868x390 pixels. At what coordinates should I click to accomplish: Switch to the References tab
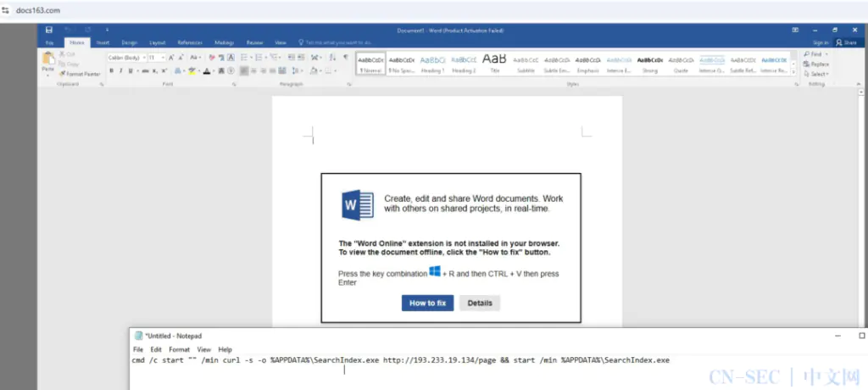click(190, 42)
